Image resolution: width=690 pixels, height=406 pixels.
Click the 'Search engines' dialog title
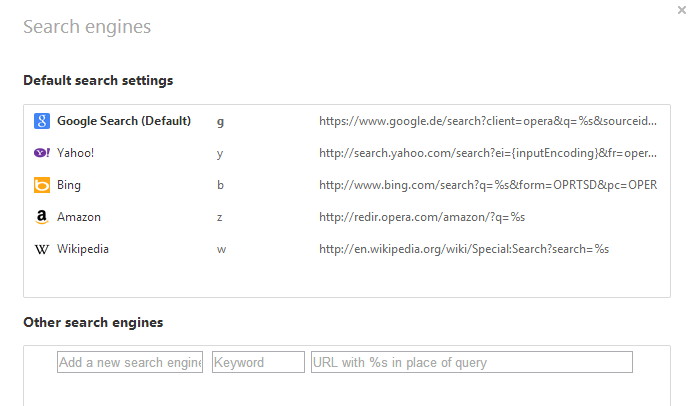pos(87,27)
